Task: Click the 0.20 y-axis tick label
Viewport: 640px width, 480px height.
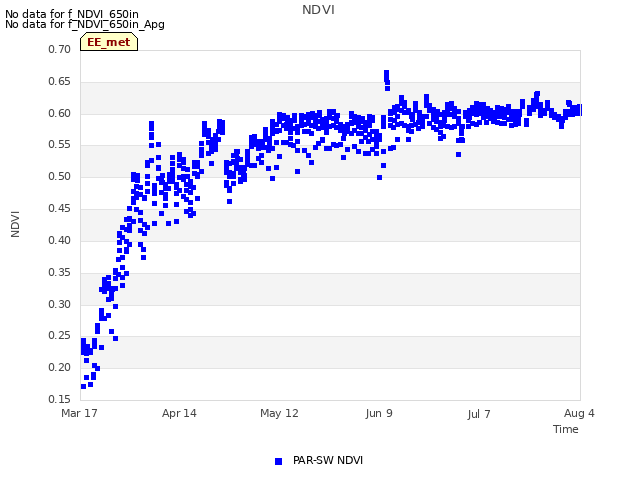Action: pyautogui.click(x=60, y=367)
